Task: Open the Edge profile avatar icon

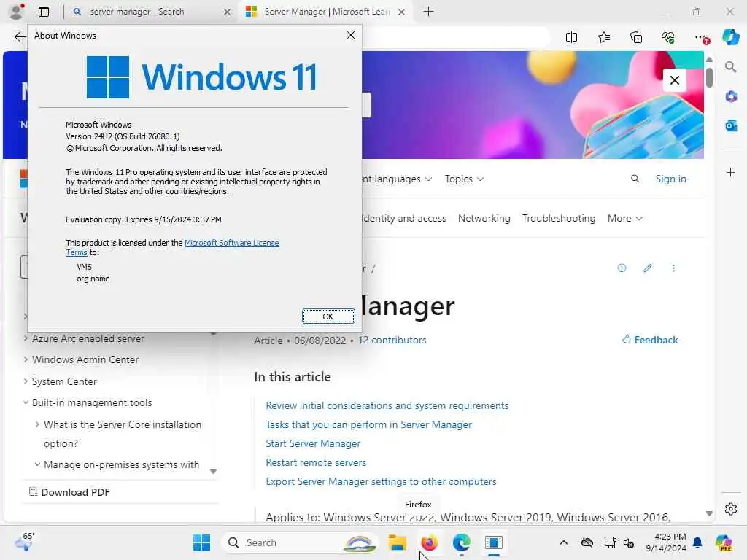Action: (17, 12)
